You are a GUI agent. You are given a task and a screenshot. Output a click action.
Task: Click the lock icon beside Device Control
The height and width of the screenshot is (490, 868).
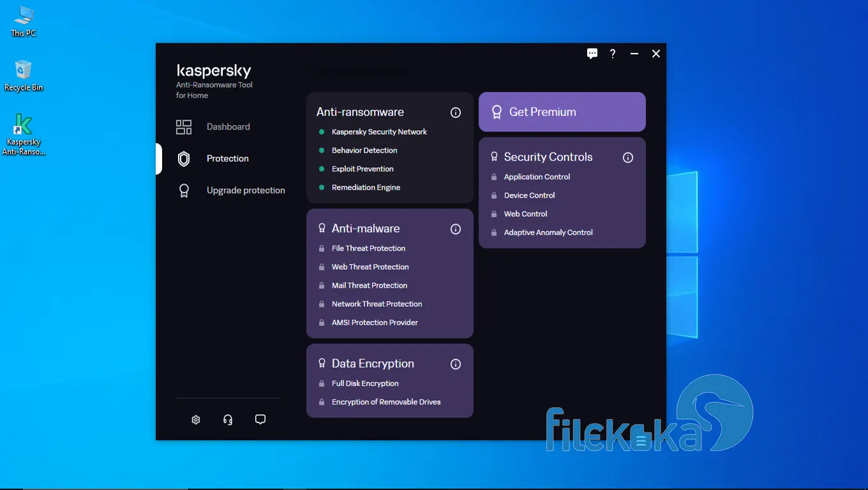click(x=494, y=196)
